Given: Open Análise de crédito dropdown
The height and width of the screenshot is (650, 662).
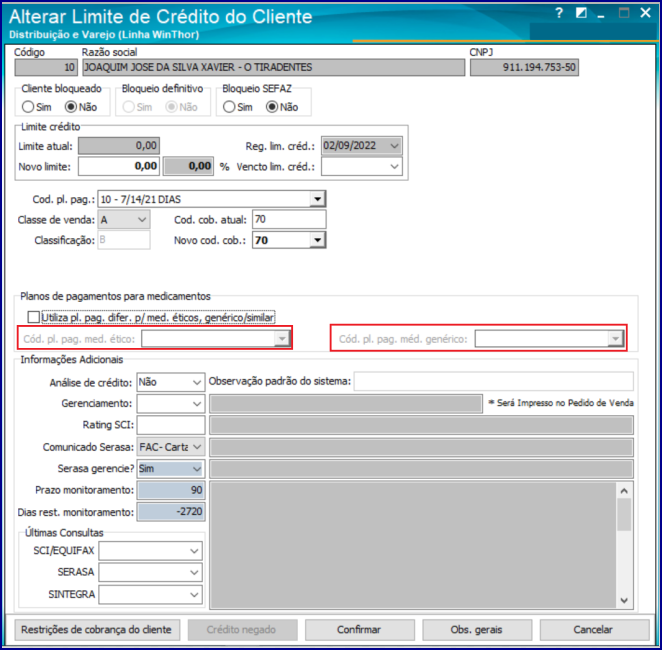Looking at the screenshot, I should [197, 382].
